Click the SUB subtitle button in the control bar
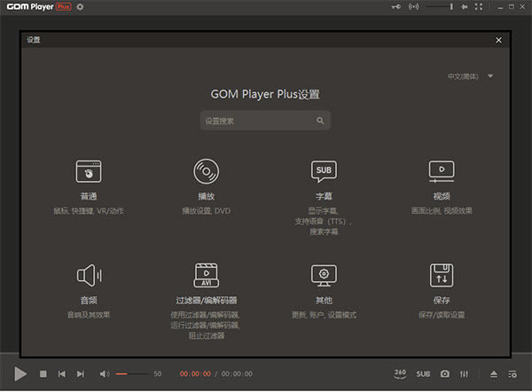 tap(423, 374)
